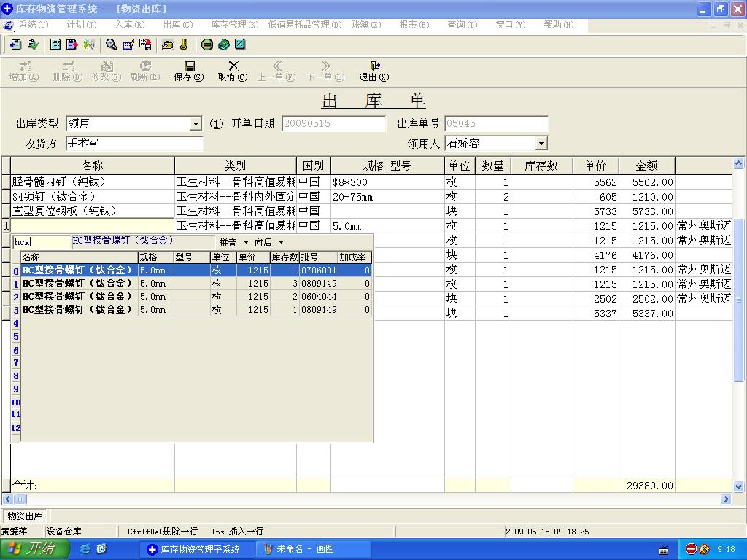Open the 帮助 menu
This screenshot has height=560, width=747.
point(558,25)
